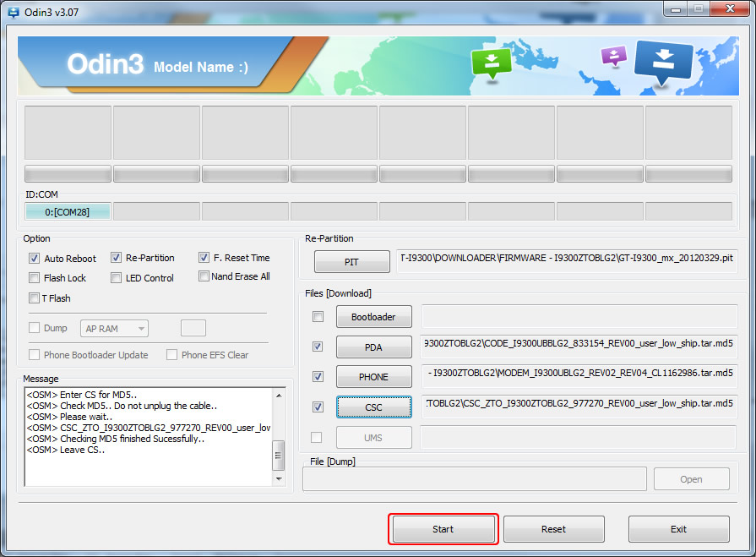This screenshot has width=756, height=557.
Task: Tick the checkbox beside the Bootloader button
Action: coord(318,316)
